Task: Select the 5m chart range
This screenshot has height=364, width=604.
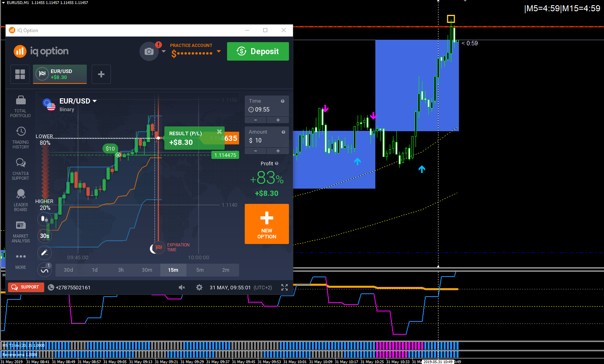Action: [x=200, y=270]
